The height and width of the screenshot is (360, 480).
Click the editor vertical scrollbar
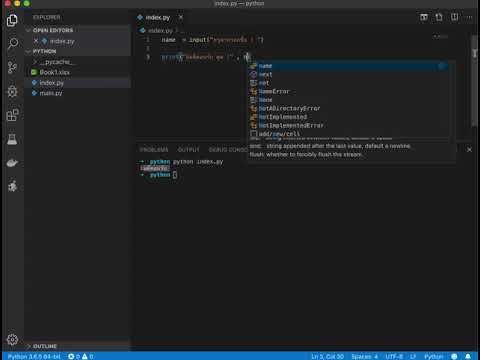pos(475,80)
